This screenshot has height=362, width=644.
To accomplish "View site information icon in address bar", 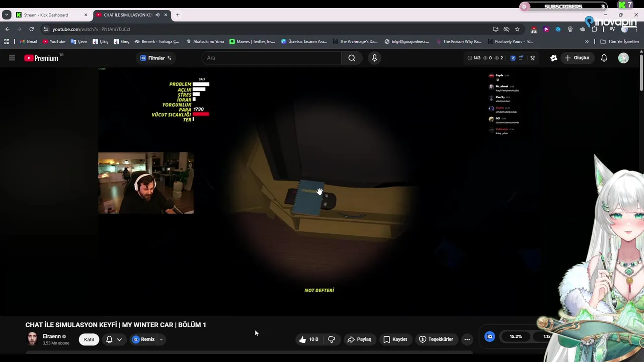I will pyautogui.click(x=46, y=29).
